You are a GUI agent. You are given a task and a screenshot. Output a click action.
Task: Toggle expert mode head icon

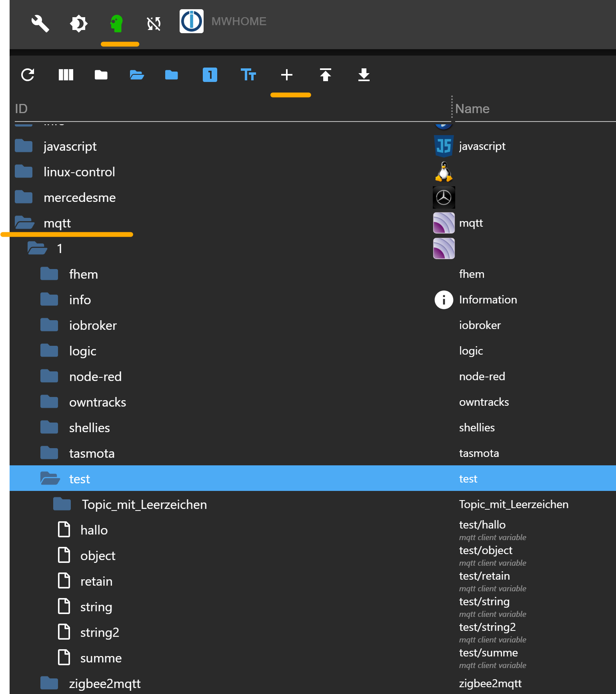click(x=116, y=23)
